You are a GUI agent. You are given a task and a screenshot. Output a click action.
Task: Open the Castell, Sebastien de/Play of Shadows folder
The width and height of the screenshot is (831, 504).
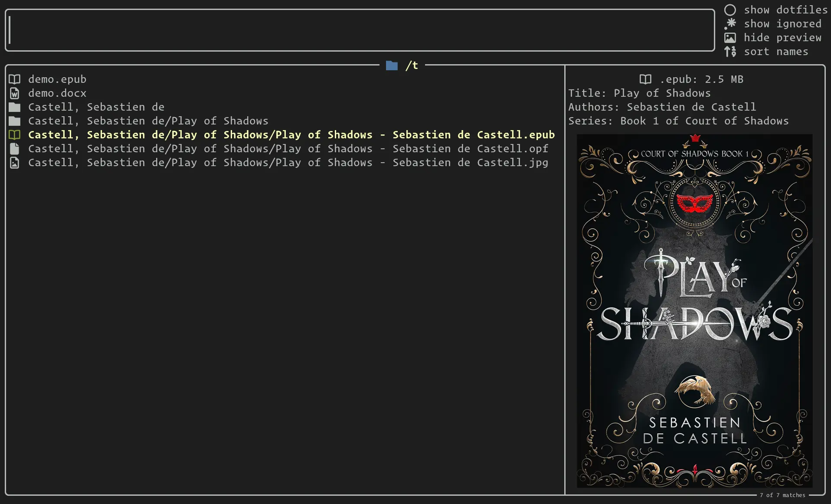[x=148, y=121]
